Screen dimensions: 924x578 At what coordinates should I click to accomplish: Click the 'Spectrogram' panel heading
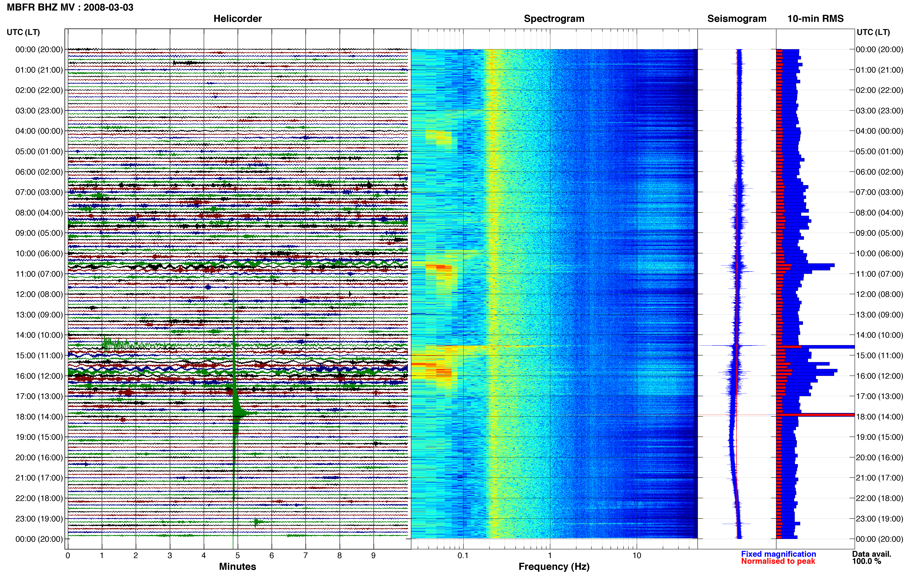pos(554,19)
